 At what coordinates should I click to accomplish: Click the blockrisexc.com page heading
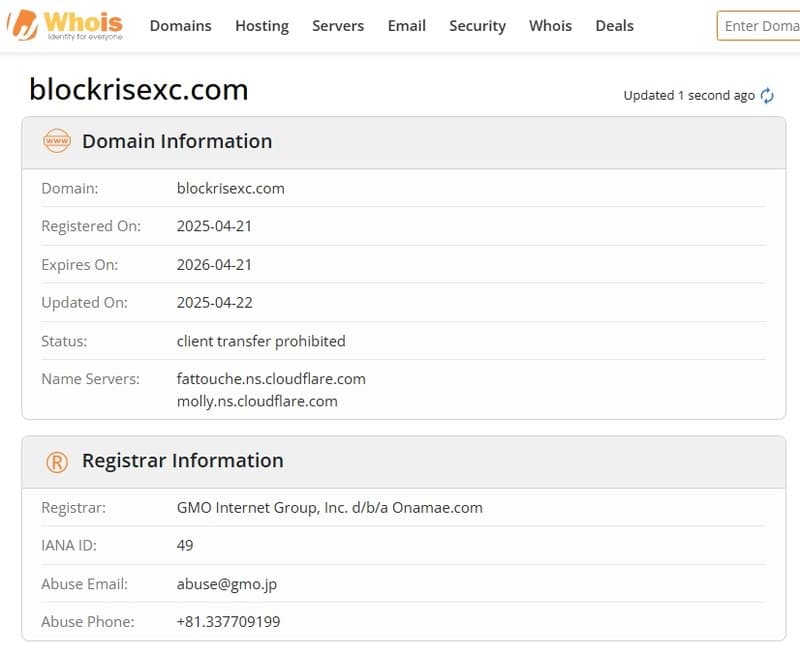pos(139,90)
